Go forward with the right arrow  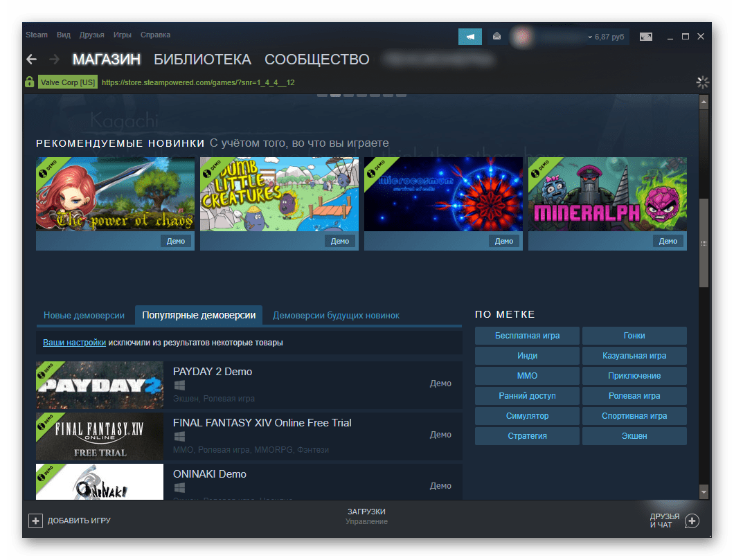54,60
